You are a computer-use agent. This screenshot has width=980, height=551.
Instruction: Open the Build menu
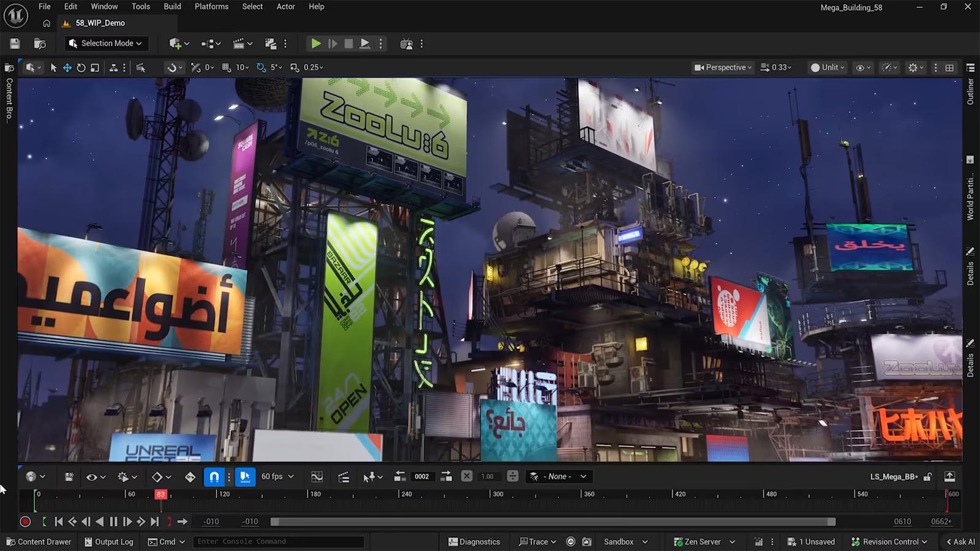[172, 7]
